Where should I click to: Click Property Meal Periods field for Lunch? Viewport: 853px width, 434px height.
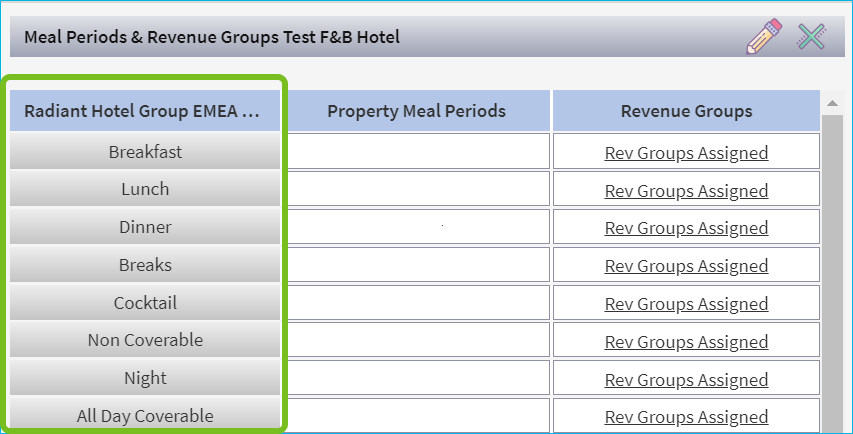pyautogui.click(x=416, y=189)
